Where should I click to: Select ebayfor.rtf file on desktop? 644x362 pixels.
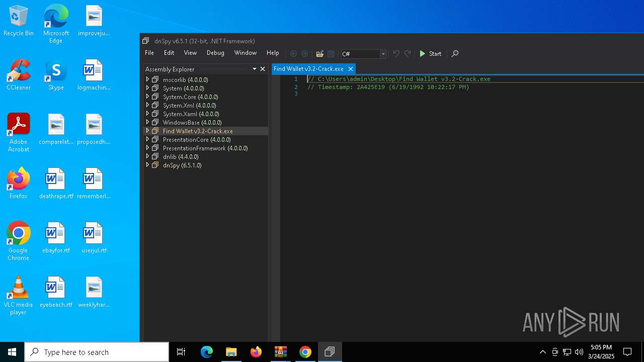(56, 238)
